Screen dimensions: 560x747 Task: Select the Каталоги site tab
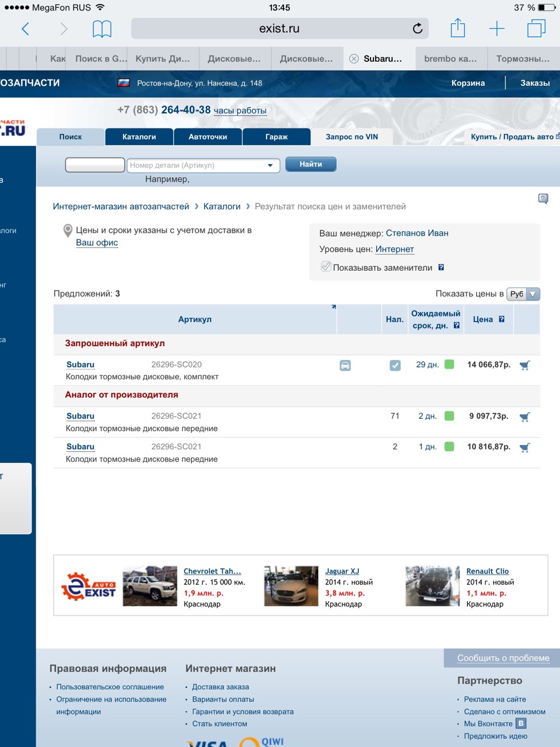[139, 137]
